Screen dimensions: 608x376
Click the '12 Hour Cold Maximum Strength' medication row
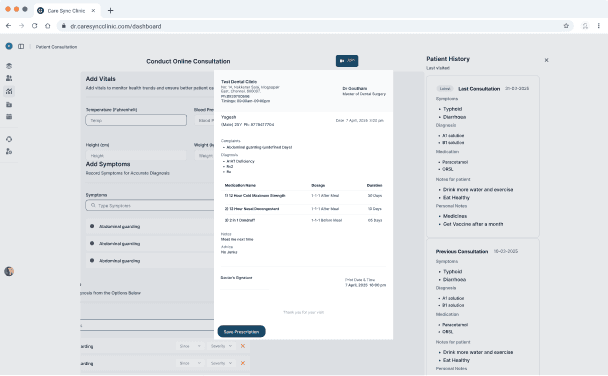(x=303, y=196)
